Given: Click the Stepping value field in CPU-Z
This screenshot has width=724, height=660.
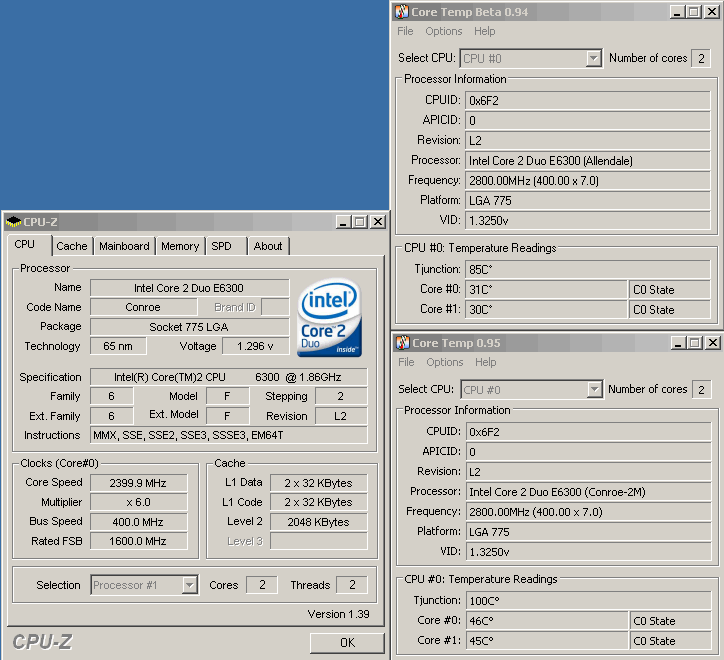Looking at the screenshot, I should coord(341,396).
